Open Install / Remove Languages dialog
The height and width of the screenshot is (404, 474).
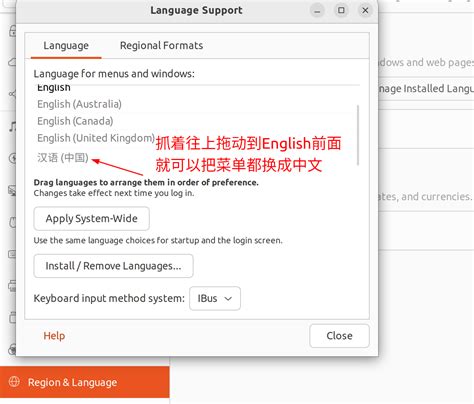click(x=113, y=266)
